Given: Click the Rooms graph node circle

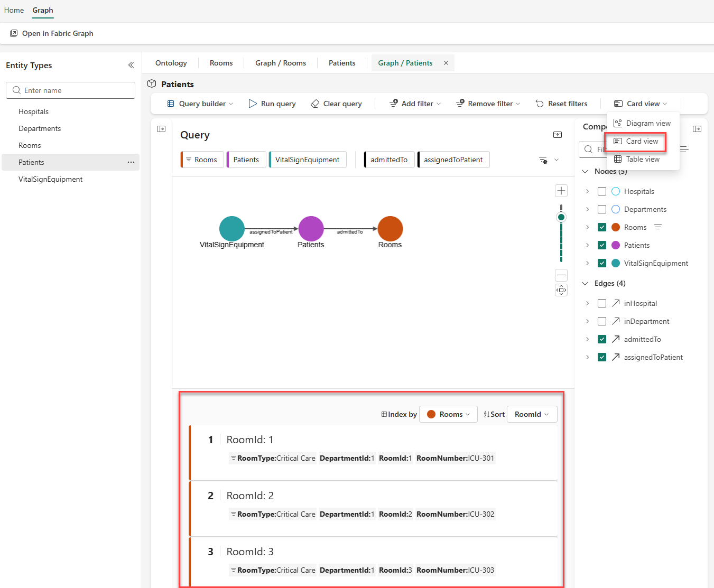Looking at the screenshot, I should point(390,229).
